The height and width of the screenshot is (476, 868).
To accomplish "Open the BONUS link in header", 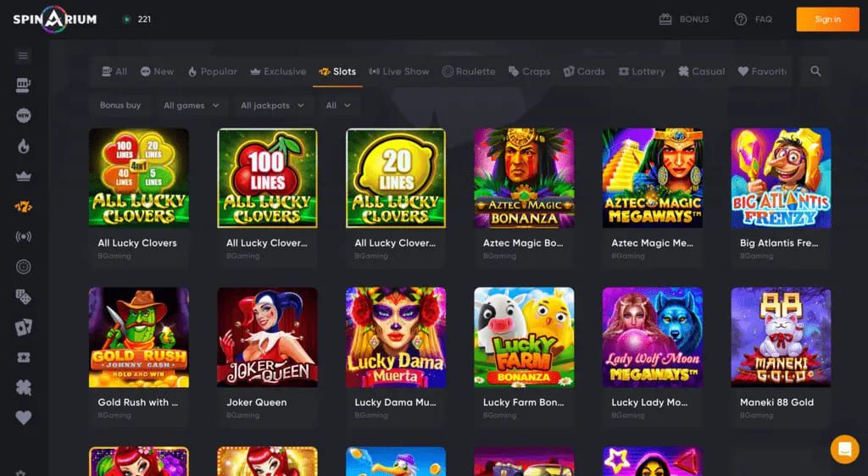I will [694, 19].
